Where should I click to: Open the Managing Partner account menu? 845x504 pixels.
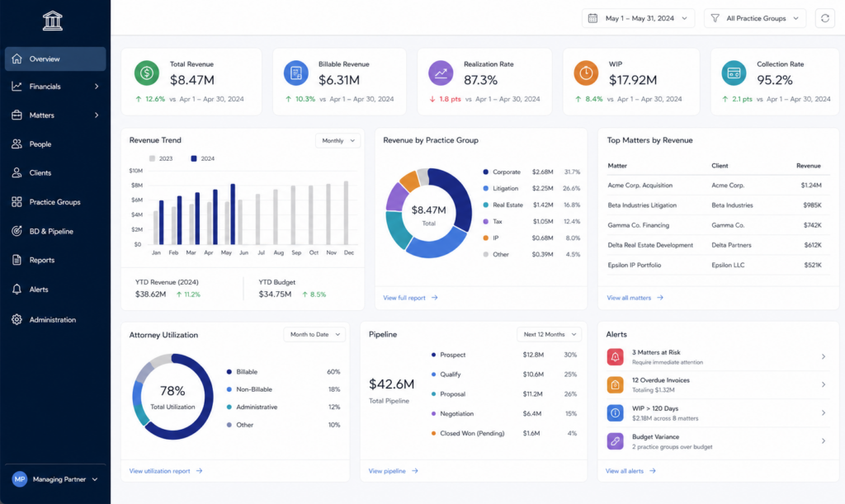click(x=55, y=479)
